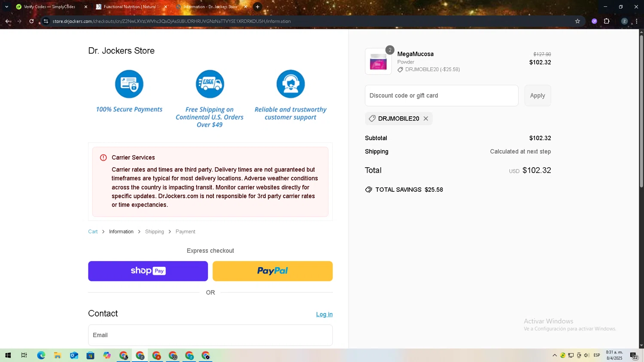Image resolution: width=644 pixels, height=362 pixels.
Task: Close the Verify Codes — SimplyCodes tab
Action: pos(86,7)
